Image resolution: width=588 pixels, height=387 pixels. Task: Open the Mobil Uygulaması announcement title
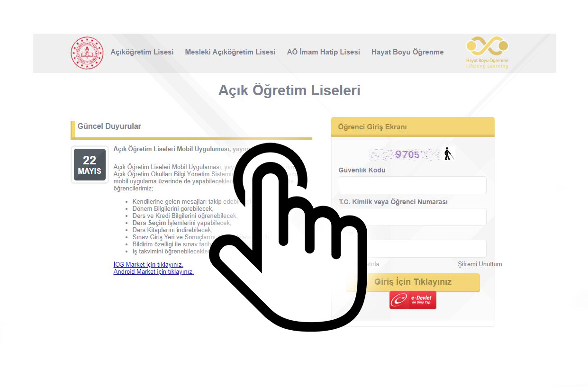[x=175, y=149]
